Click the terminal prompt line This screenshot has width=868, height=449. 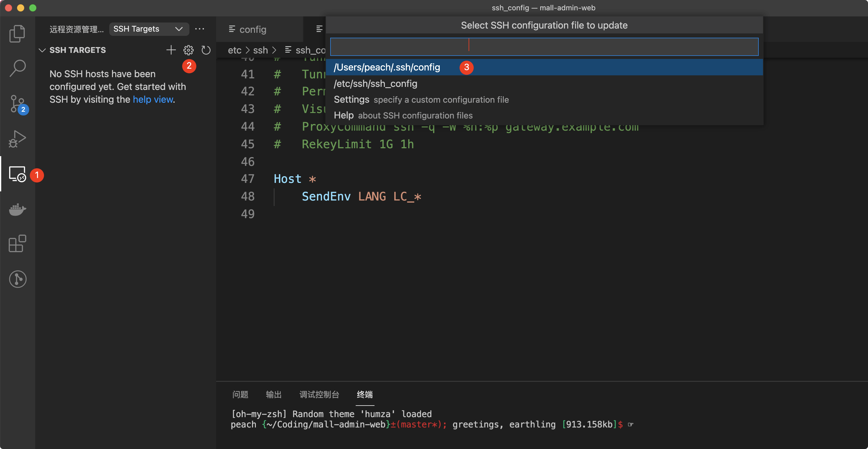432,424
